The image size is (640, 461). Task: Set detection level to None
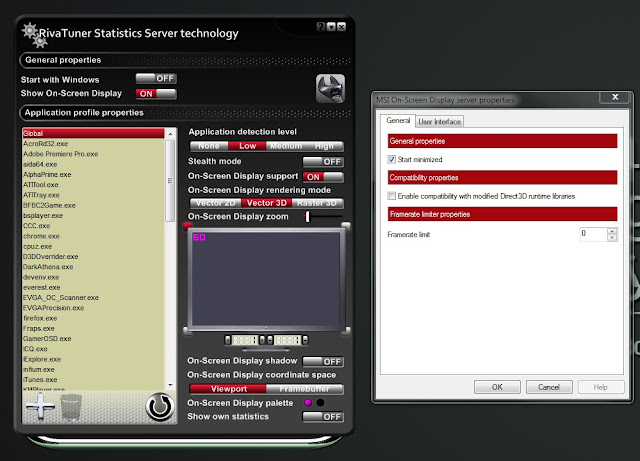pos(209,146)
